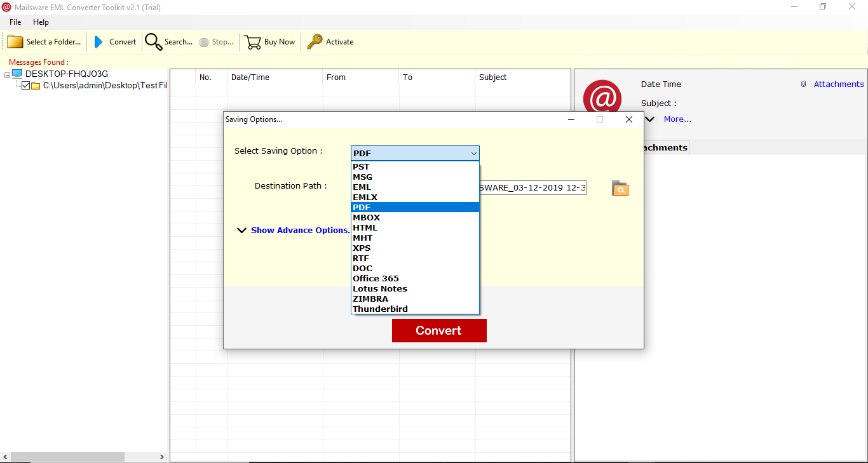Click the blue Convert toolbar arrow icon
This screenshot has height=463, width=868.
click(98, 42)
